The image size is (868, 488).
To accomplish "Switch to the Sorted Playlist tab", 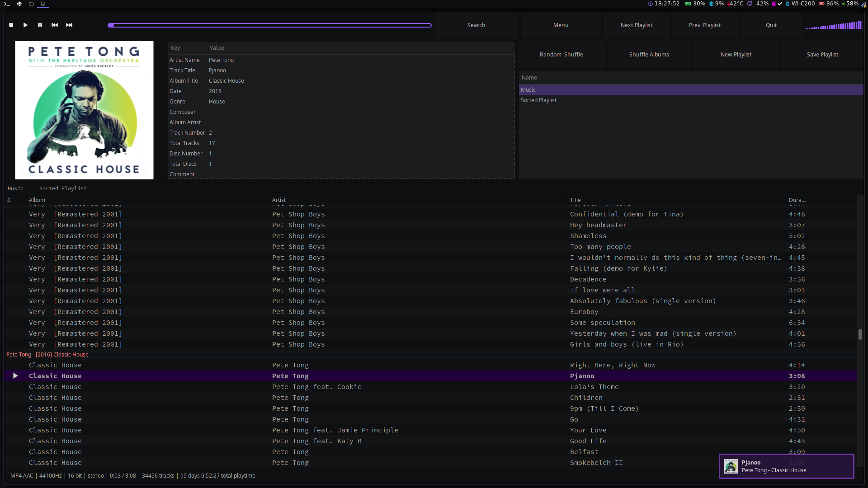I will pos(63,188).
